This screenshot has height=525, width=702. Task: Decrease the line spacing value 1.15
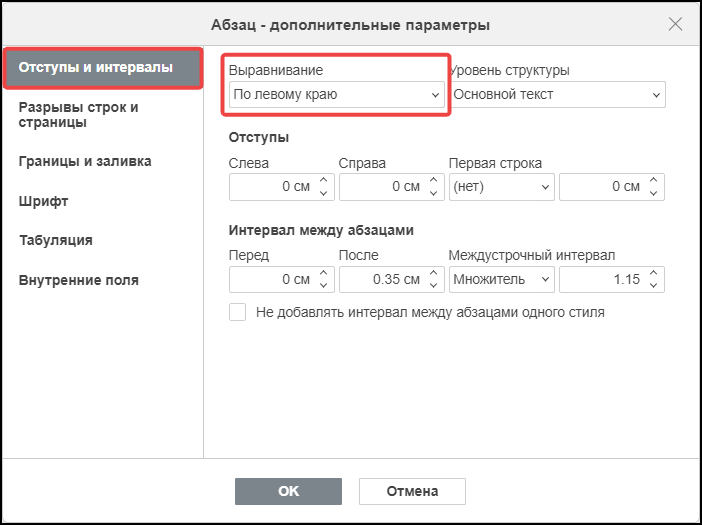tap(653, 286)
